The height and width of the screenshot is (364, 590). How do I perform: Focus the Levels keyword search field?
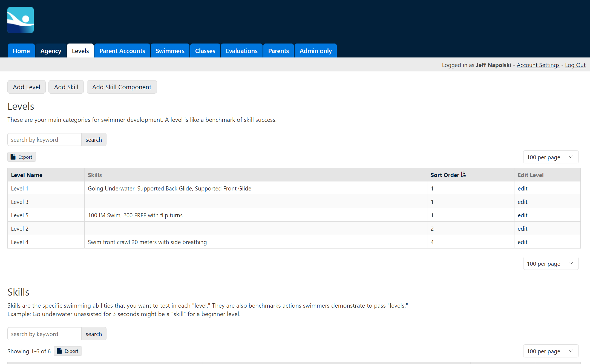pos(44,140)
